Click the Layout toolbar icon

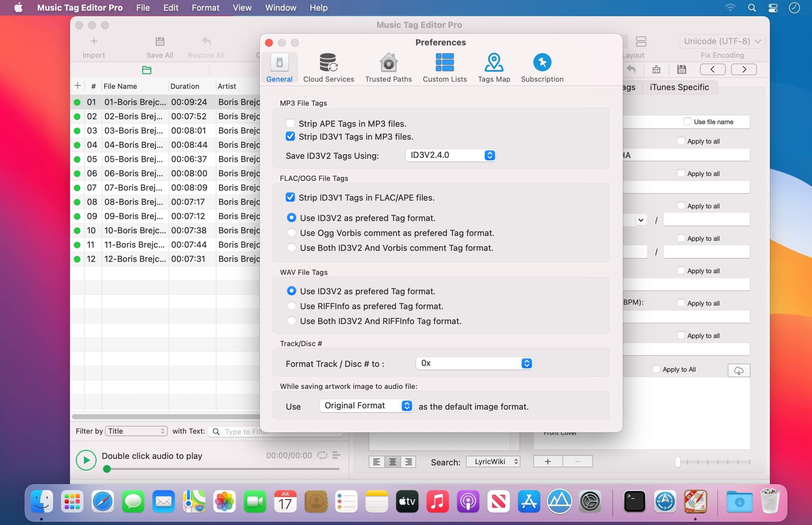click(x=641, y=41)
